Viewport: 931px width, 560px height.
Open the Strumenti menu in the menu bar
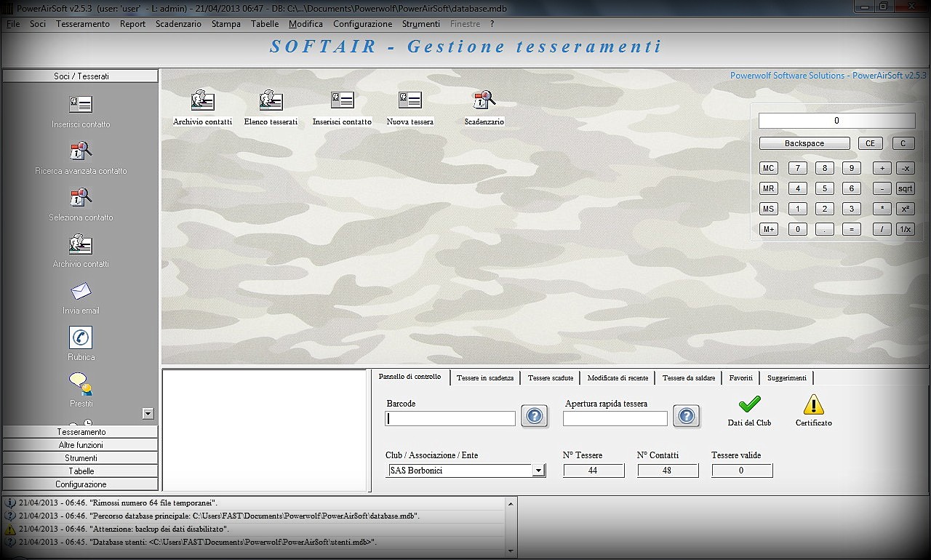(421, 24)
